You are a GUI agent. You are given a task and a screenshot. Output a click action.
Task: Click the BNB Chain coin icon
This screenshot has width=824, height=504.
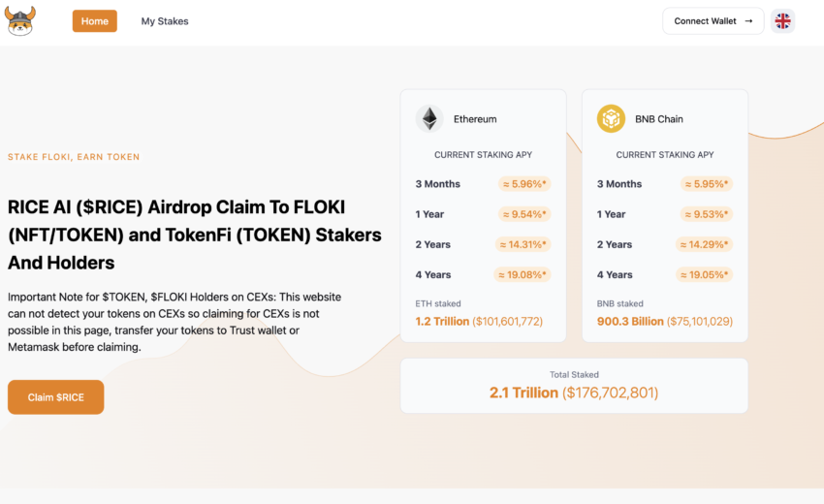(x=611, y=119)
